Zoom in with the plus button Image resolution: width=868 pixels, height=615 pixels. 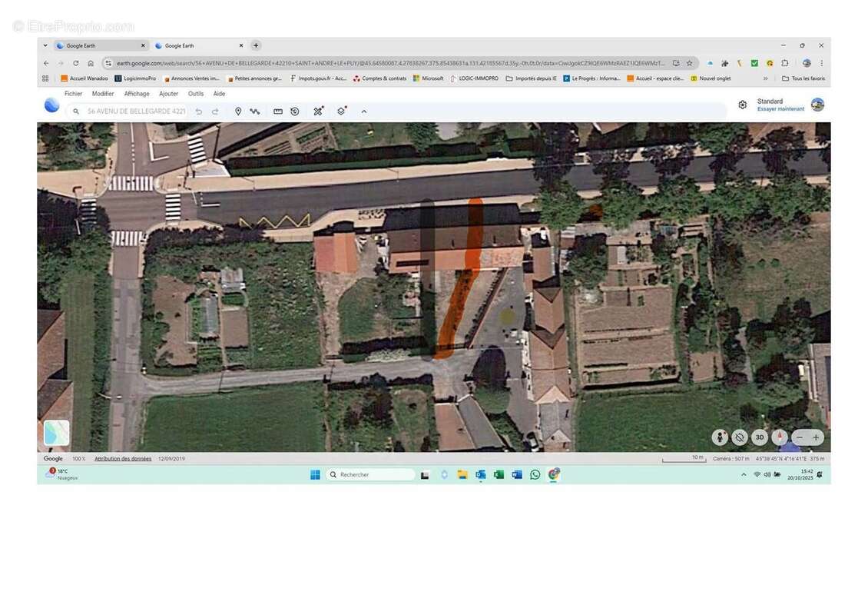pyautogui.click(x=816, y=437)
